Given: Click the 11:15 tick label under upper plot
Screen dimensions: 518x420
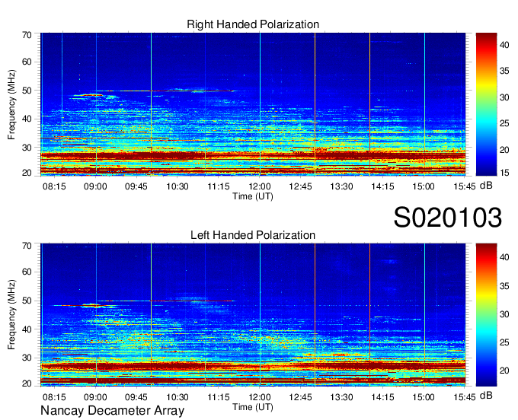Looking at the screenshot, I should pyautogui.click(x=219, y=186).
